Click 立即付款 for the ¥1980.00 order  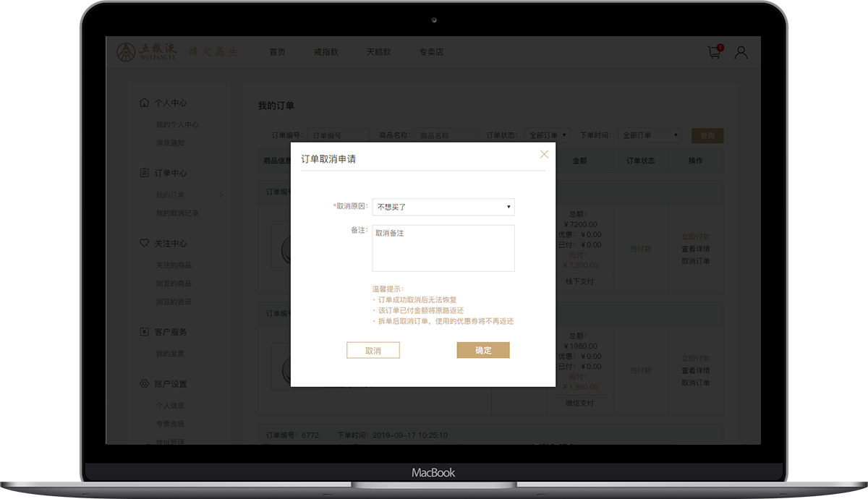click(x=696, y=358)
